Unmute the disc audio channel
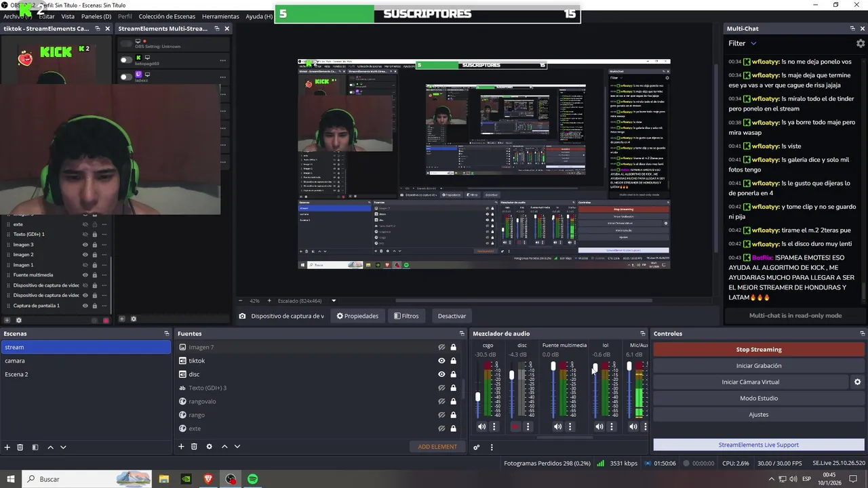This screenshot has height=488, width=868. pyautogui.click(x=515, y=426)
